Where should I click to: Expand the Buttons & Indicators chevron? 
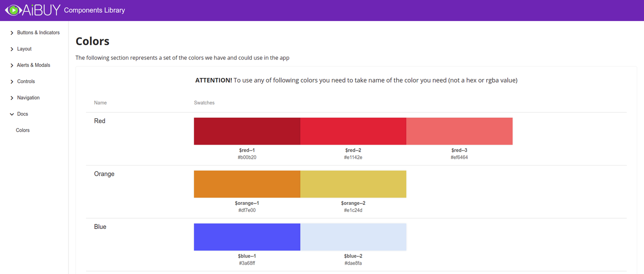(x=12, y=33)
